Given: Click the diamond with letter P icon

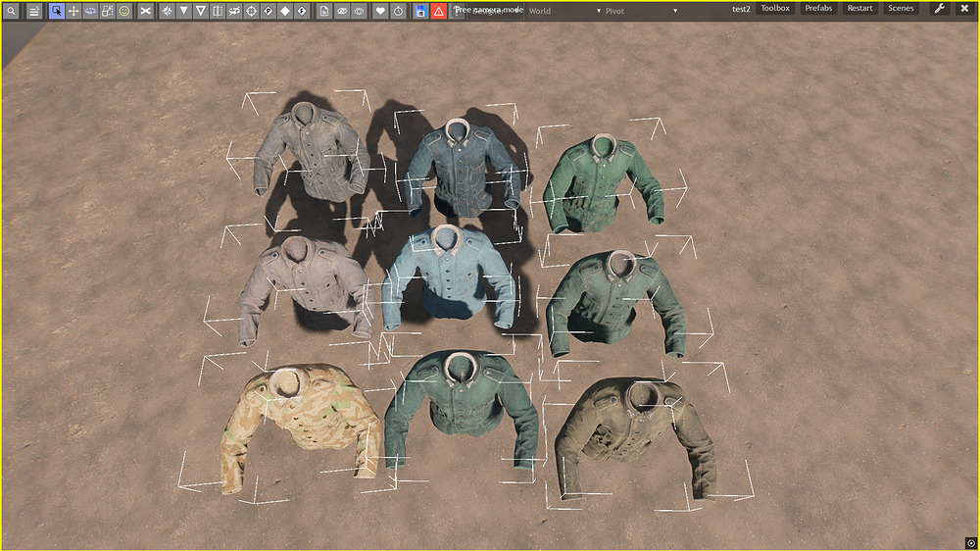Looking at the screenshot, I should [269, 11].
